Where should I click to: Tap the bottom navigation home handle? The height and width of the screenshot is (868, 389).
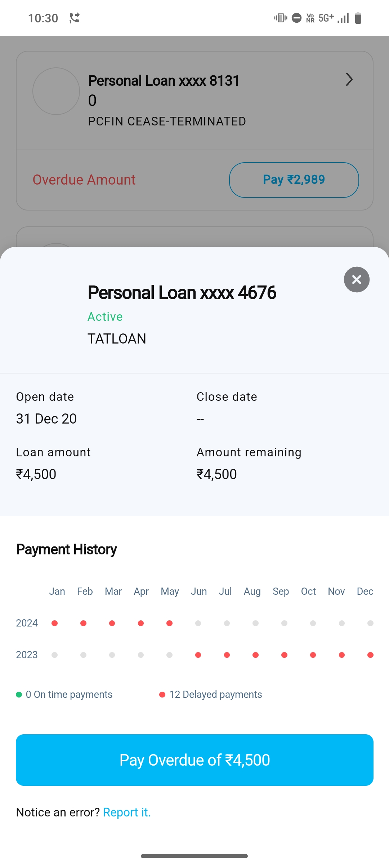pos(194,856)
